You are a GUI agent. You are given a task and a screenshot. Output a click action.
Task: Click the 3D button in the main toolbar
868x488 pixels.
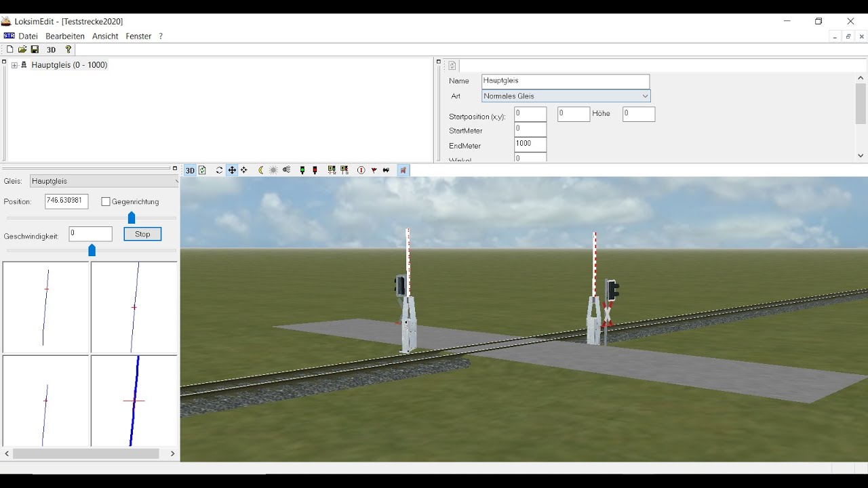51,49
